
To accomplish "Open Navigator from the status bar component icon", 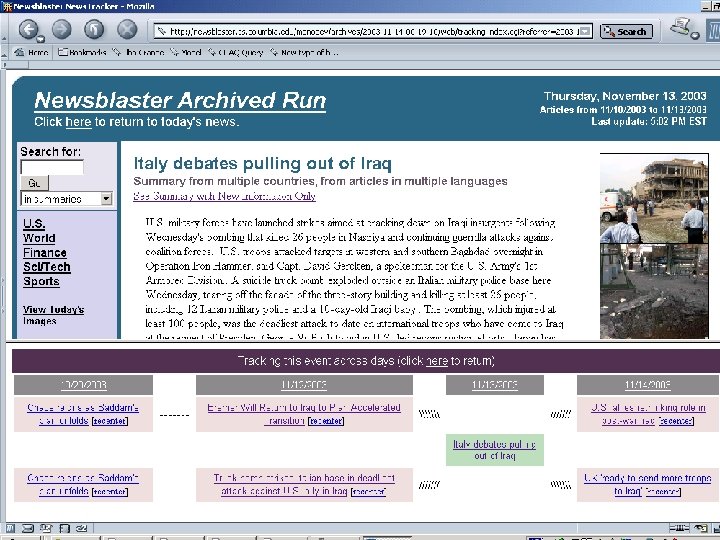I will (x=10, y=528).
